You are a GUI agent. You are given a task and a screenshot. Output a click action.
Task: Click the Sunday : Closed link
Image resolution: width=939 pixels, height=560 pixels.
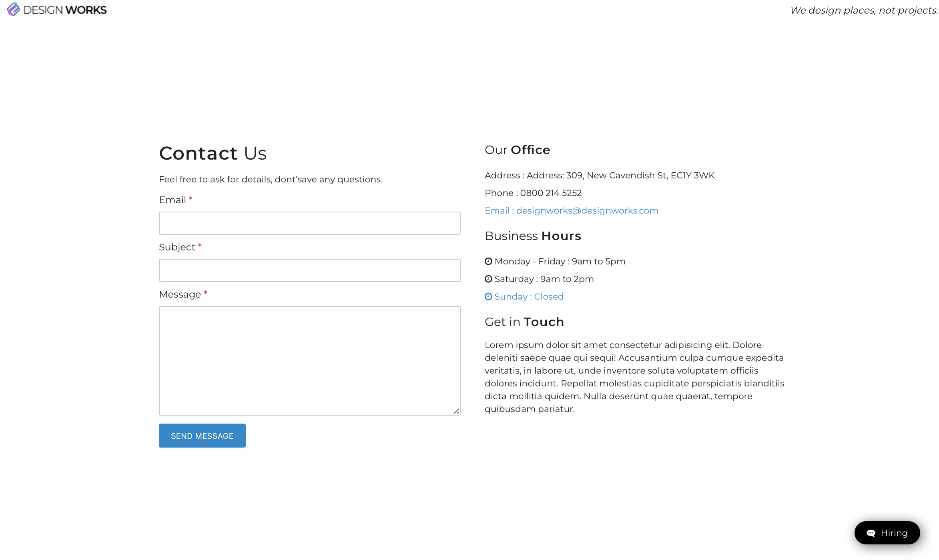(x=529, y=297)
